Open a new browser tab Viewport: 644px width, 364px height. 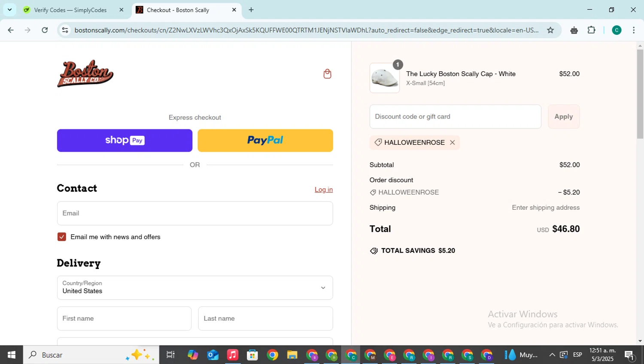[251, 10]
